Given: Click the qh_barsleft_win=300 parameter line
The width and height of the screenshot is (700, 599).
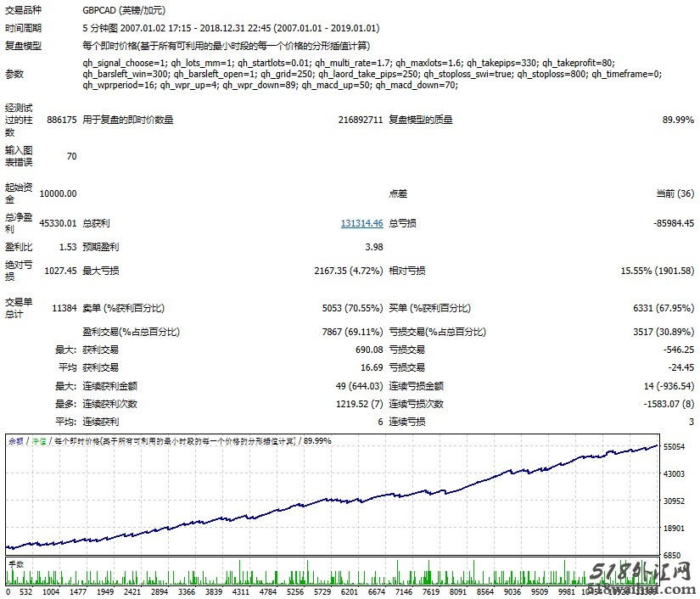Looking at the screenshot, I should tap(372, 74).
